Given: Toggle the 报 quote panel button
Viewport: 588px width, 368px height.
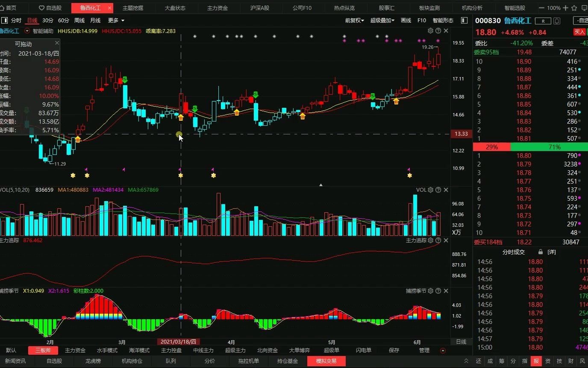Looking at the screenshot, I should [x=536, y=361].
